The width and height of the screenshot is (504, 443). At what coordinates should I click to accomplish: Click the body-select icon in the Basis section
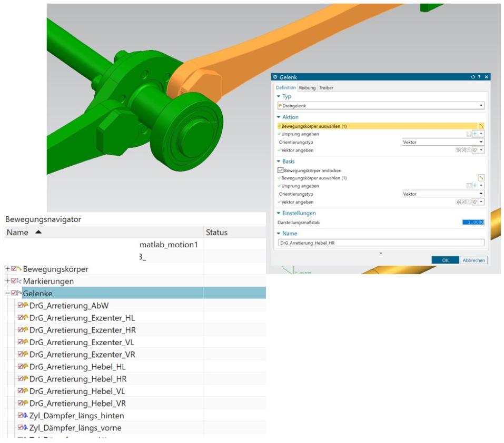pos(481,178)
